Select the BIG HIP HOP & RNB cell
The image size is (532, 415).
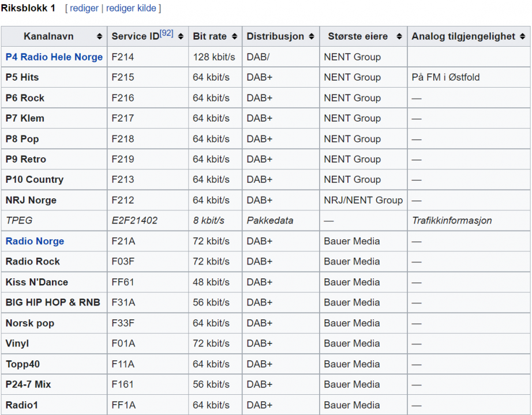click(53, 303)
